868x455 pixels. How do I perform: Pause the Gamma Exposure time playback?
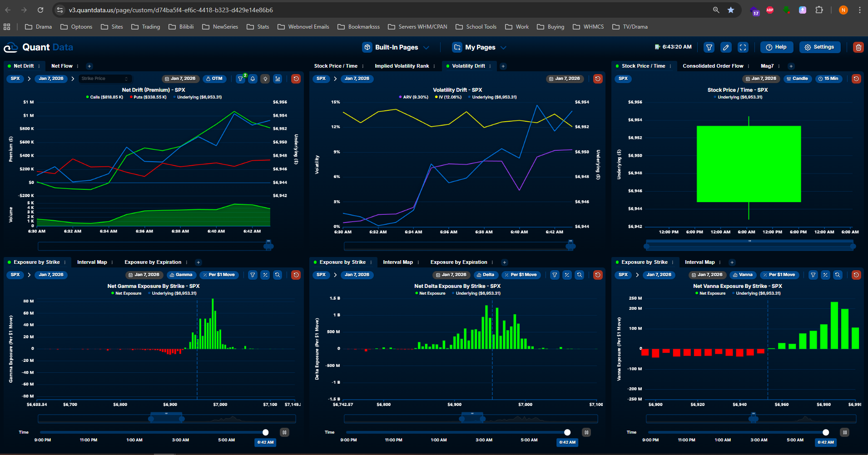click(x=284, y=432)
